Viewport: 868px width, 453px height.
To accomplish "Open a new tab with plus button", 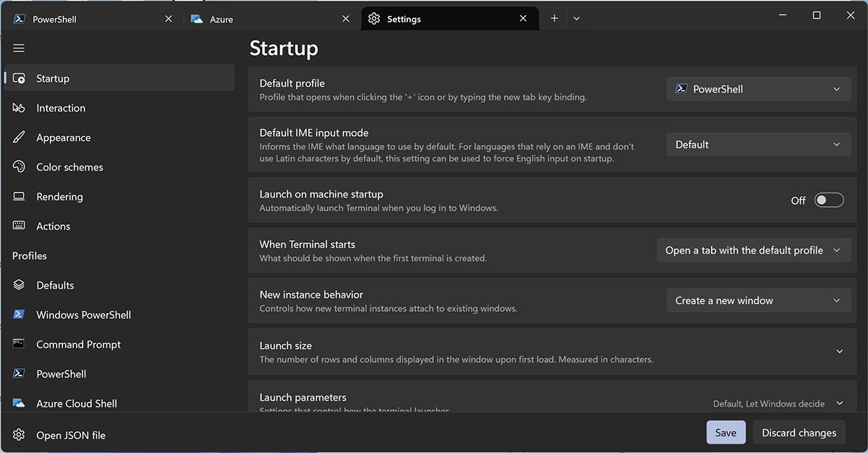I will (554, 19).
